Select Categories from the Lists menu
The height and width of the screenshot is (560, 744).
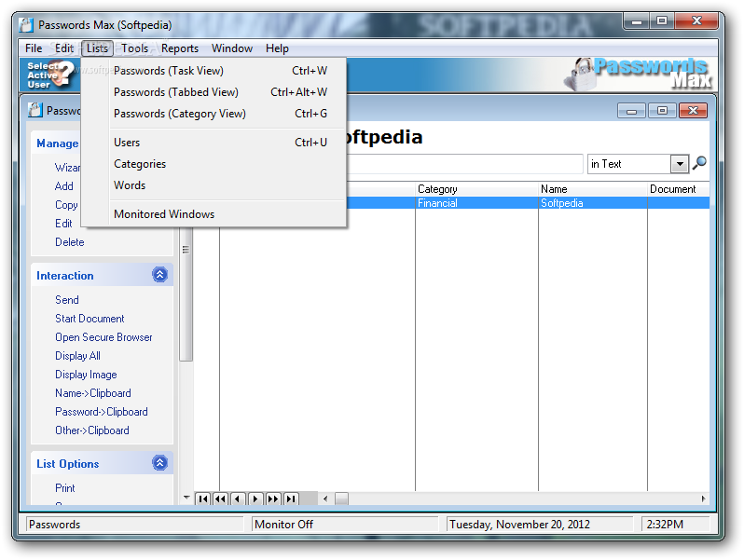pos(214,164)
